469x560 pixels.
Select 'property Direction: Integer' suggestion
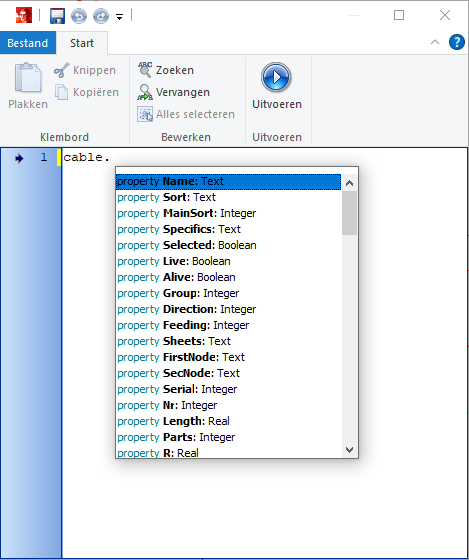228,309
